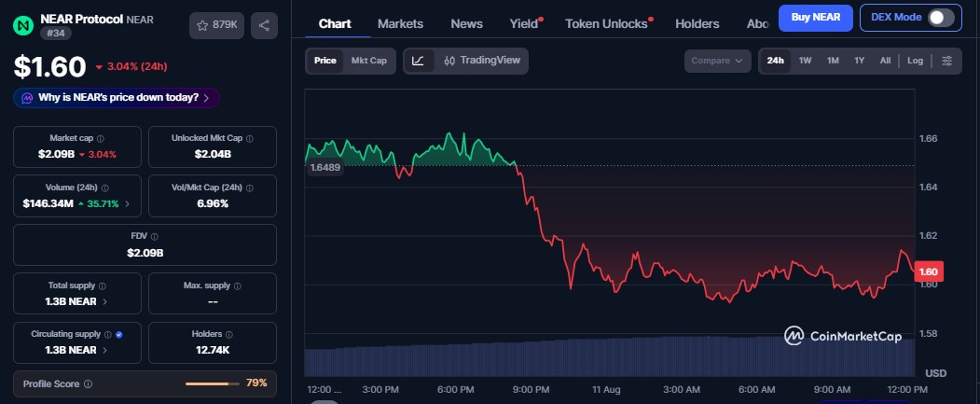
Task: Open the News tab
Action: click(467, 23)
